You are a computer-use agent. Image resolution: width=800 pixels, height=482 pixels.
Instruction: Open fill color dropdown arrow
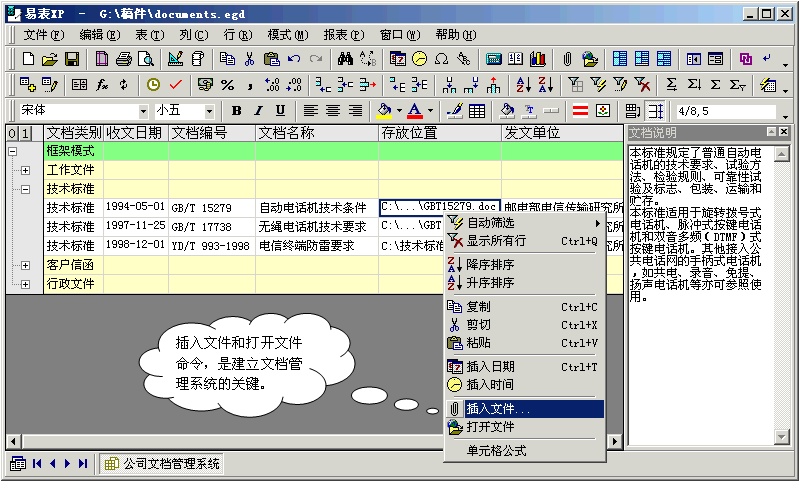399,111
